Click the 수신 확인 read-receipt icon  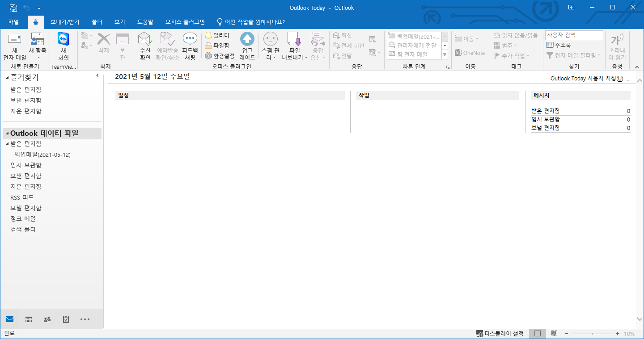145,46
